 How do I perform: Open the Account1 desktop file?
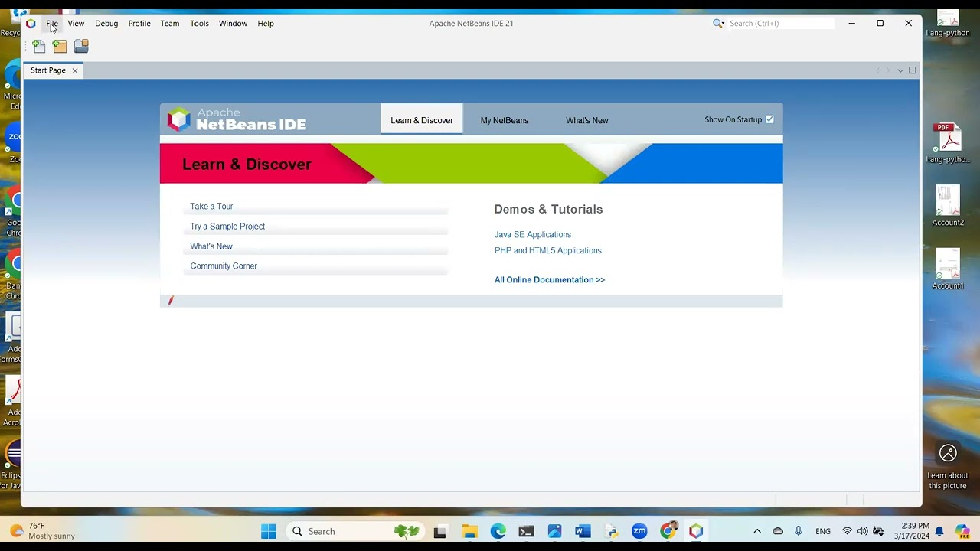pyautogui.click(x=948, y=269)
